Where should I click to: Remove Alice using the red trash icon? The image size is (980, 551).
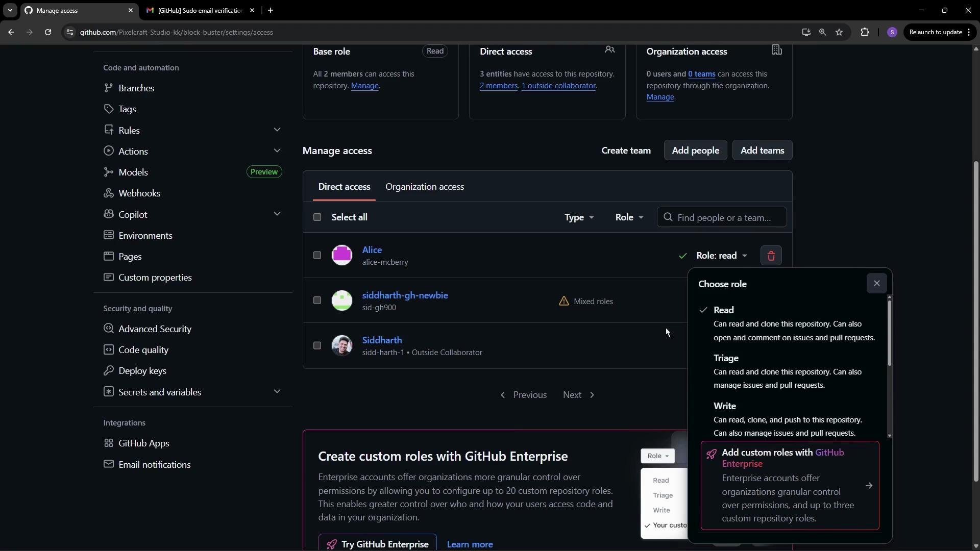(771, 256)
